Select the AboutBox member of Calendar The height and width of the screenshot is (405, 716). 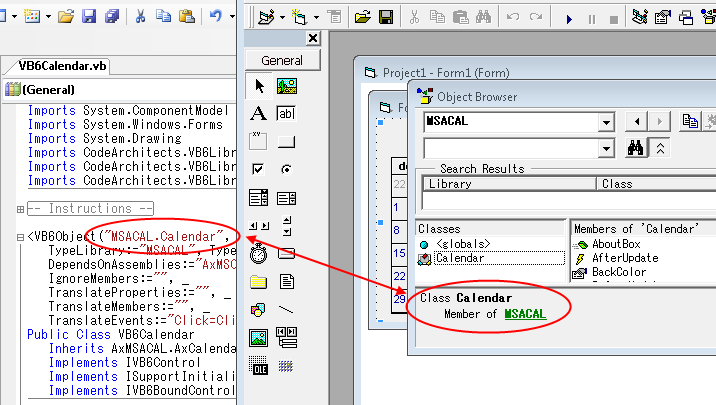[616, 244]
